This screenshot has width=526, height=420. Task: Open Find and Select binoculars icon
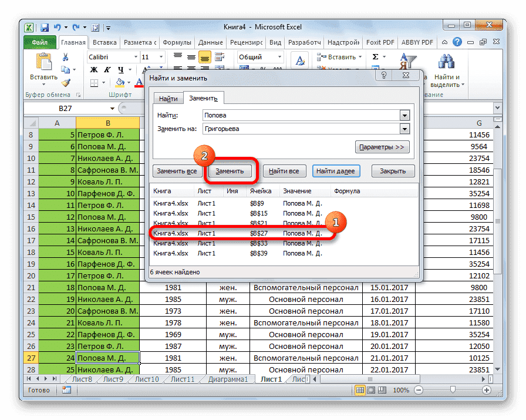(445, 61)
